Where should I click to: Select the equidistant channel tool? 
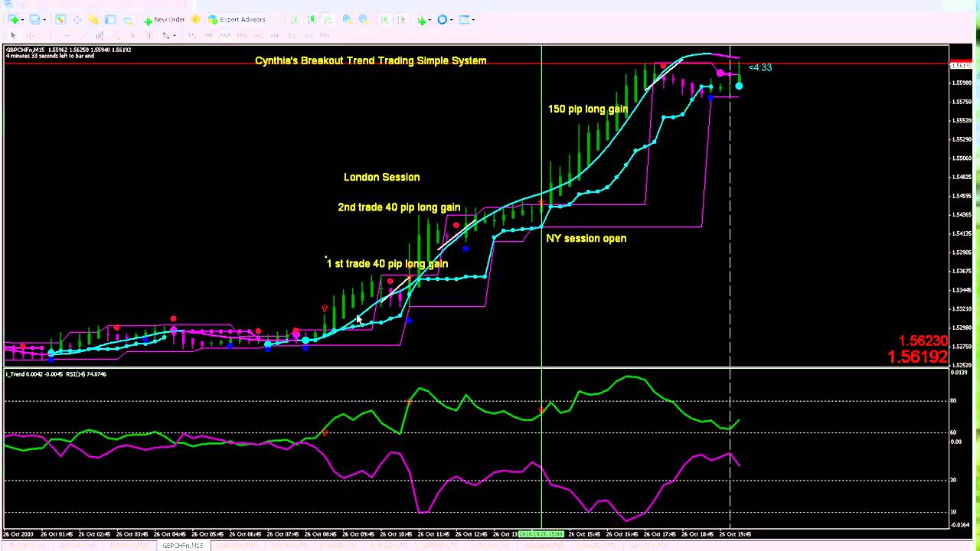[100, 35]
